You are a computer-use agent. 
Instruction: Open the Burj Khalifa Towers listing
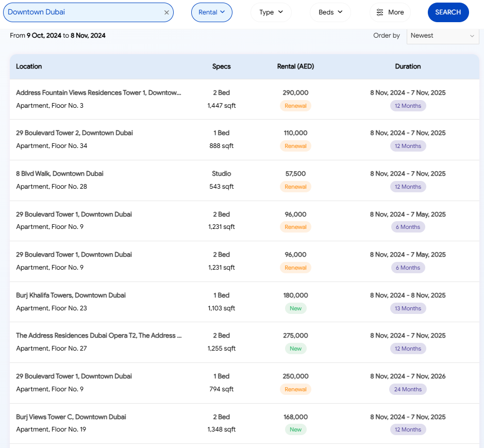click(71, 295)
